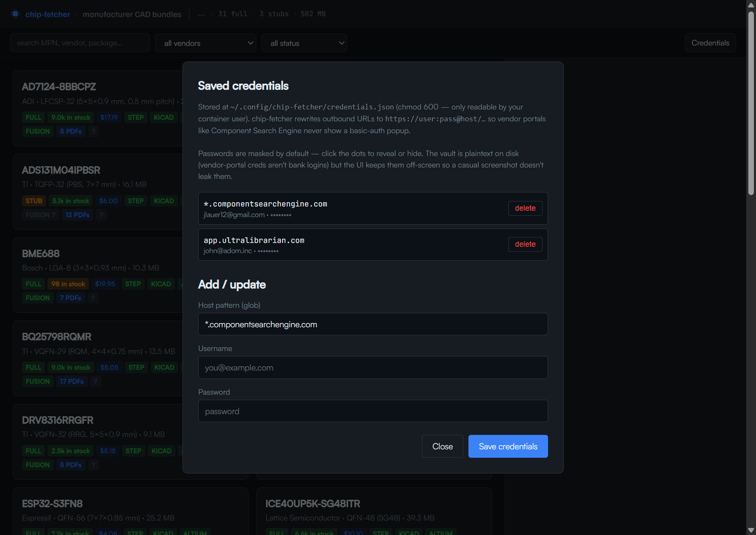Open the ADS131M04IPBSR card title
Image resolution: width=756 pixels, height=535 pixels.
tap(61, 170)
